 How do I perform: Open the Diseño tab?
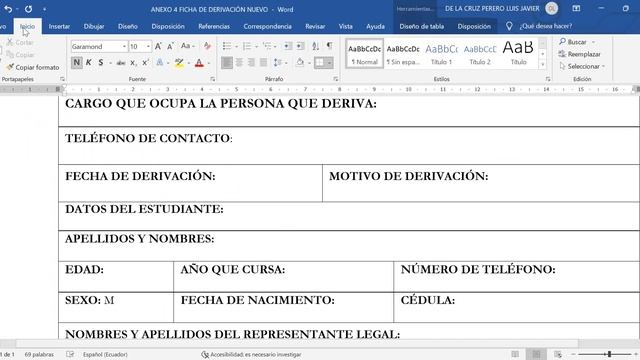(x=128, y=26)
